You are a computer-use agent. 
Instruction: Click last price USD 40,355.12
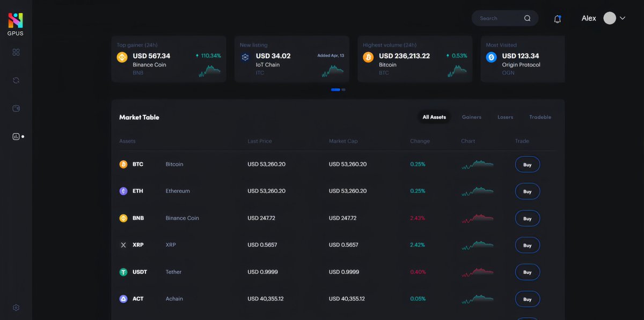click(266, 299)
